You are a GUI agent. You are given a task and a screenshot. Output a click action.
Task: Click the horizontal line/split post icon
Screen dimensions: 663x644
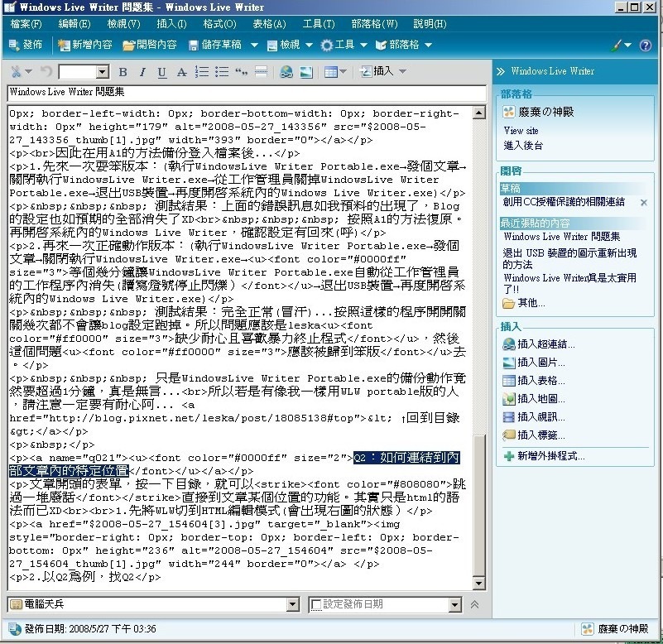click(x=261, y=71)
